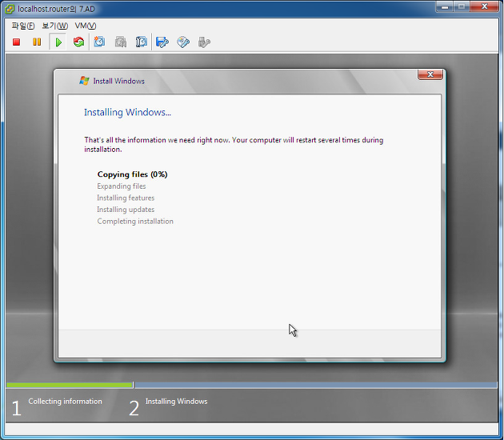The height and width of the screenshot is (440, 504).
Task: Click the 'Collecting information' stage label
Action: coord(66,401)
